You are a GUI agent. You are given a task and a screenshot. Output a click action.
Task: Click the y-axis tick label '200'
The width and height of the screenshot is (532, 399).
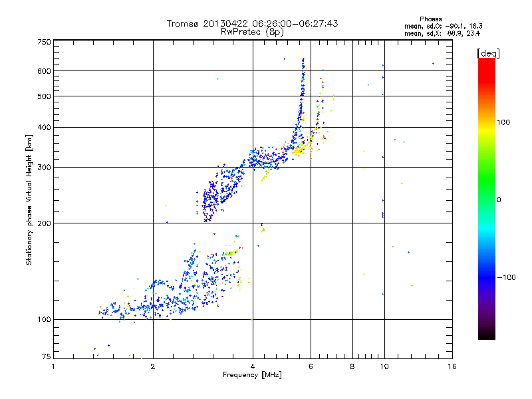point(44,223)
